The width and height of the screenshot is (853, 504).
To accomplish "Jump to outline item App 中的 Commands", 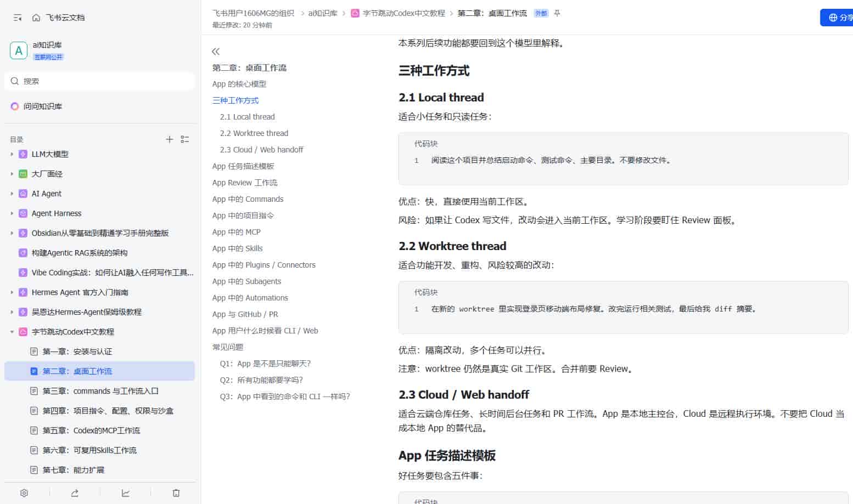I will [248, 199].
